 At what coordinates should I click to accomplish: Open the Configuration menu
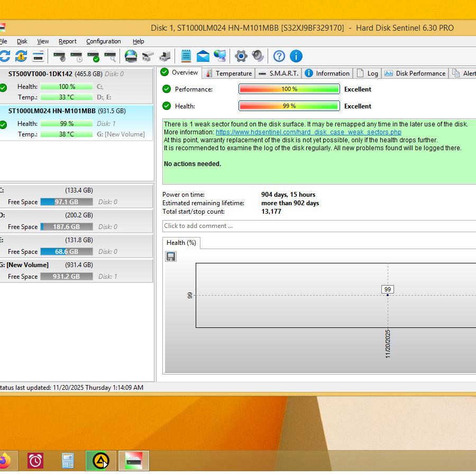[103, 41]
